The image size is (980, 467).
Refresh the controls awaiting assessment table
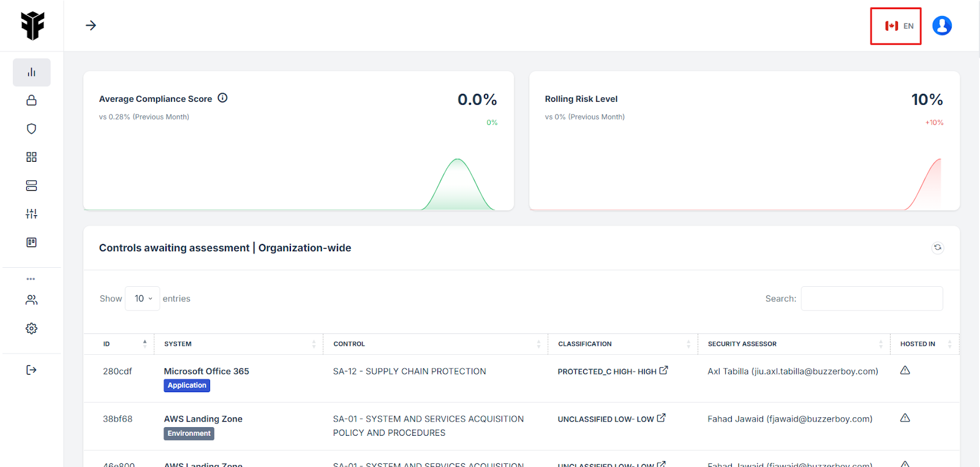[937, 248]
